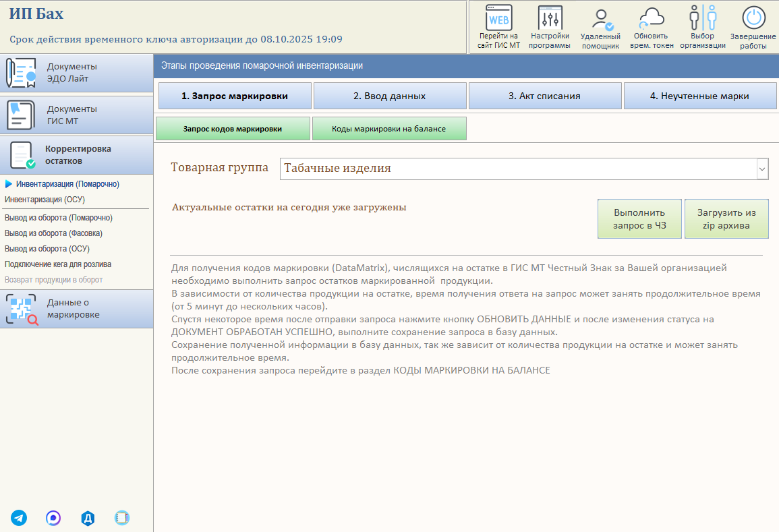Screen dimensions: 779x532
Task: Open Документы ГИС МТ section
Action: [76, 115]
